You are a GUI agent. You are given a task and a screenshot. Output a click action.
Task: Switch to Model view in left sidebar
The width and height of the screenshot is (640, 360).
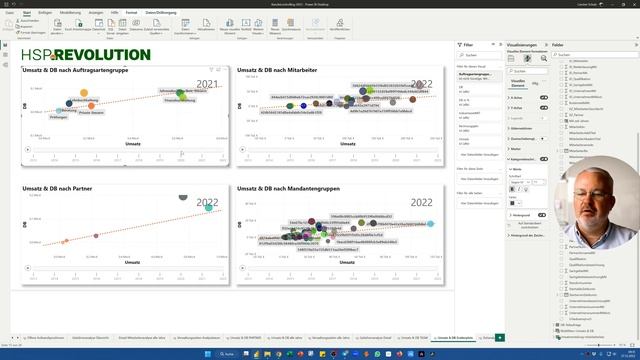(x=5, y=64)
